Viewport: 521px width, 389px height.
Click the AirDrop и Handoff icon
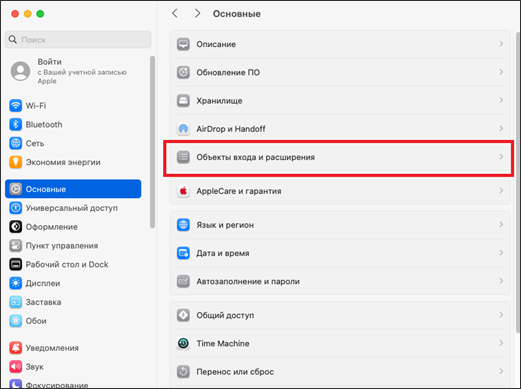(183, 129)
